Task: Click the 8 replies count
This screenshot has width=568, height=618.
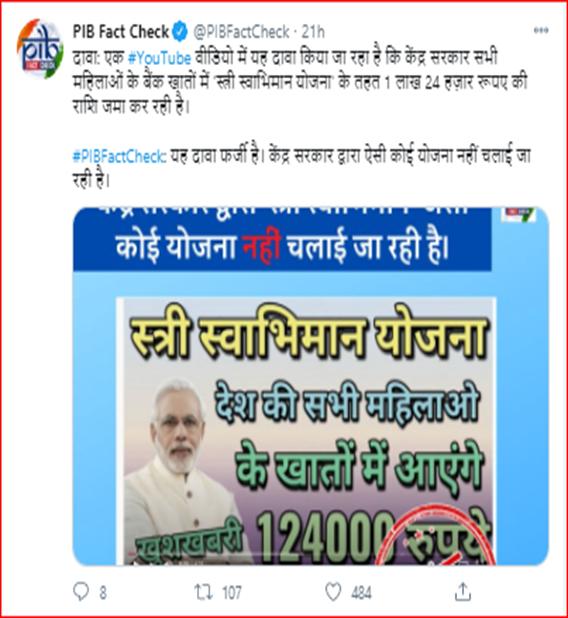Action: [x=103, y=592]
